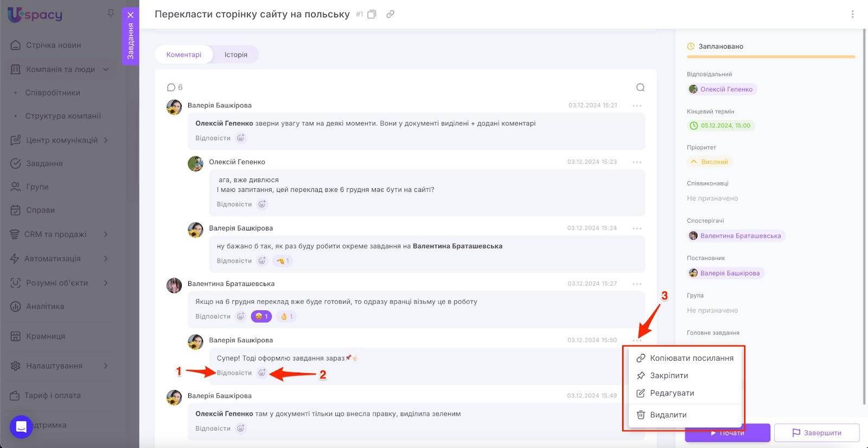The height and width of the screenshot is (448, 868).
Task: Add reaction to the 'зверни увагу' comment
Action: 241,138
